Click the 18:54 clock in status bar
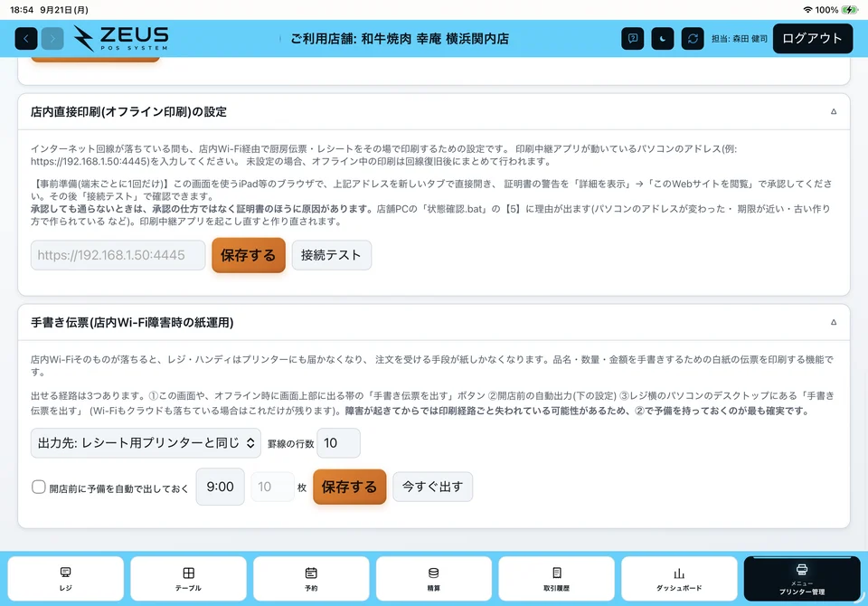Image resolution: width=868 pixels, height=606 pixels. (x=22, y=10)
